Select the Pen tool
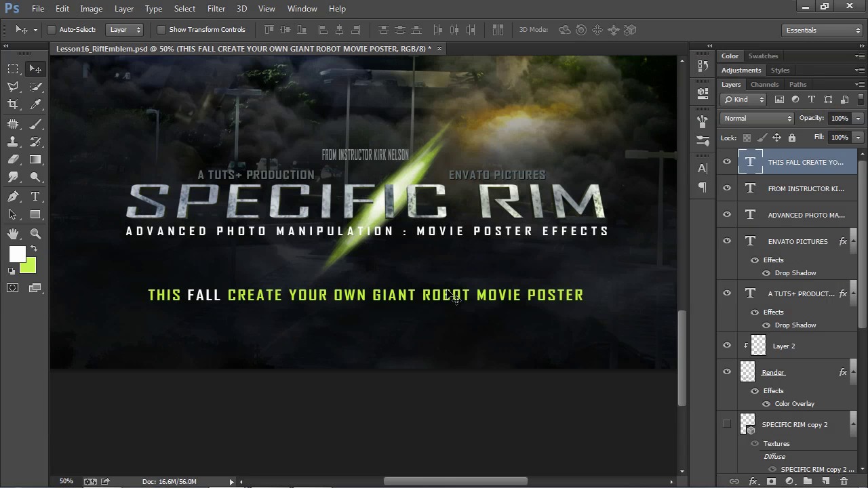 coord(13,197)
